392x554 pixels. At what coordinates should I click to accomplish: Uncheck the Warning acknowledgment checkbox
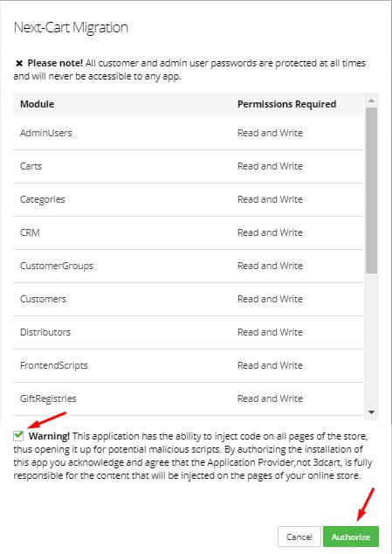(18, 436)
